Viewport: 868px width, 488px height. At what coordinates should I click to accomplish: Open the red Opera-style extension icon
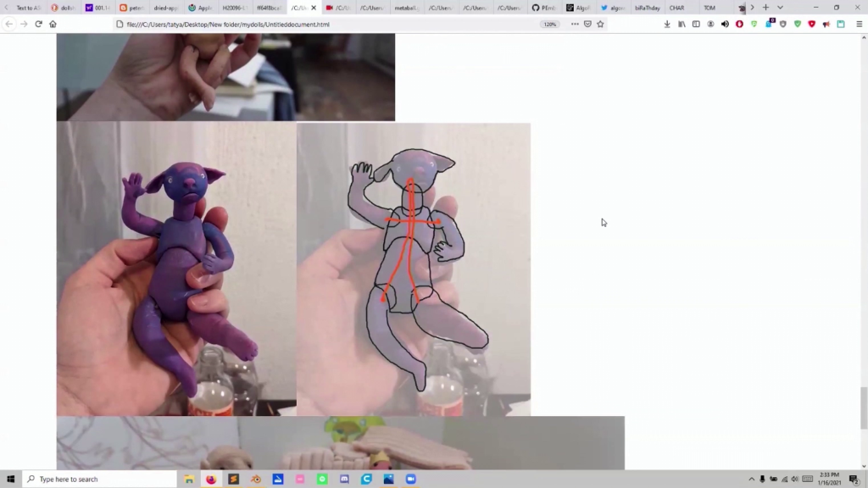pos(739,25)
